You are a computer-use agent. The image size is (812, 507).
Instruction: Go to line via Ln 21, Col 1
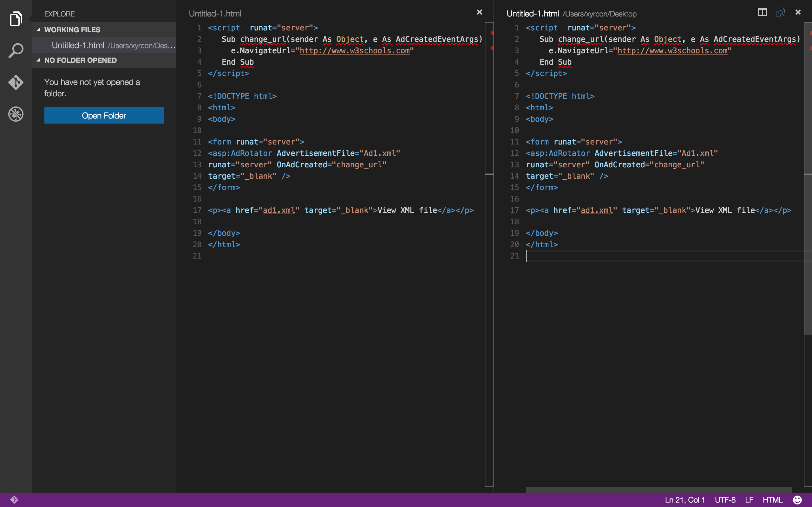point(684,500)
